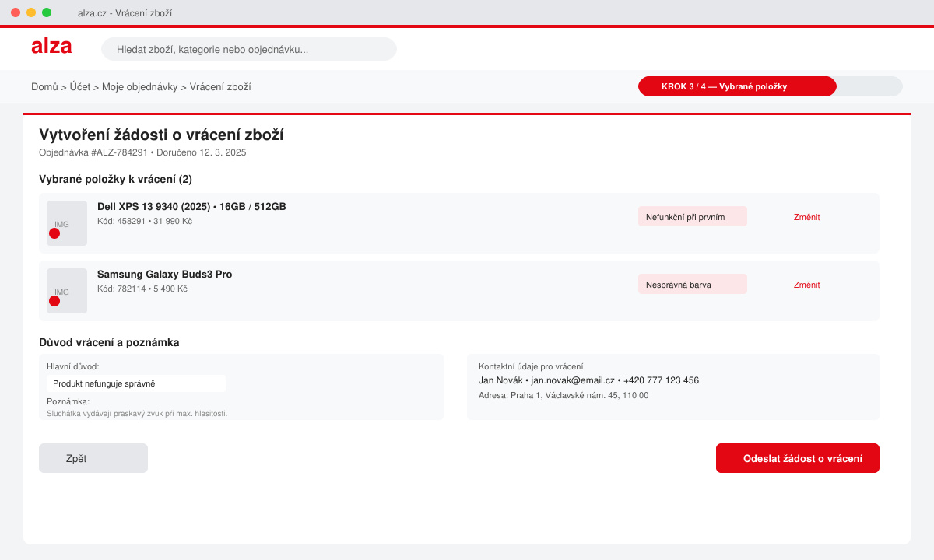
Task: Click the Důvod vrácení a poznámka heading
Action: (x=109, y=342)
